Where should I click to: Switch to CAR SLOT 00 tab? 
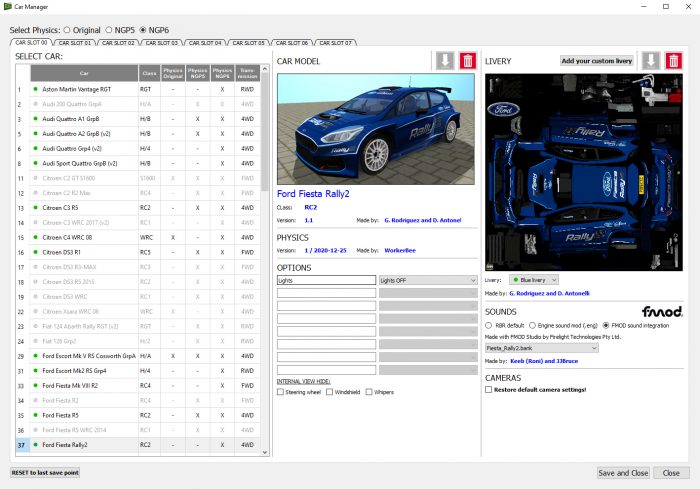31,42
